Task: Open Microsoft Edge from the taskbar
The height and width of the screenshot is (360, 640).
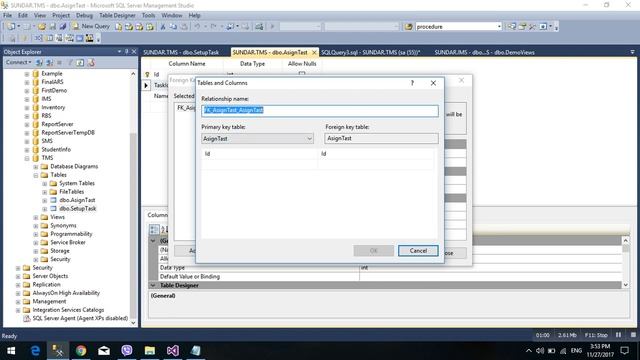Action: point(36,350)
